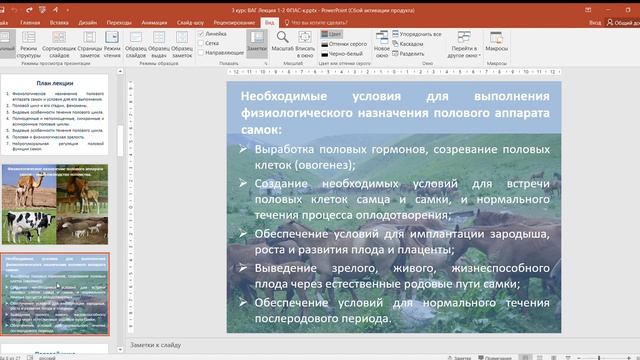The height and width of the screenshot is (360, 640).
Task: Enable the Сетка gridlines checkbox
Action: point(201,43)
